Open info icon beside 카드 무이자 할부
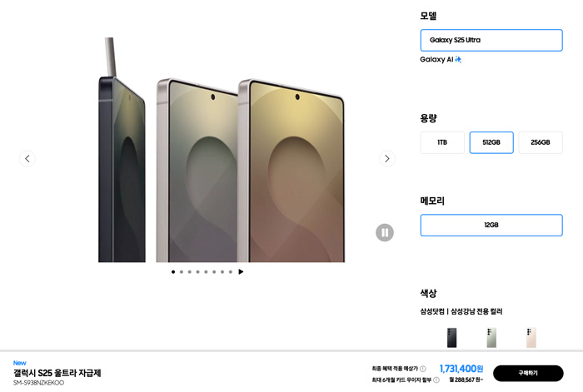The image size is (583, 392). 436,380
